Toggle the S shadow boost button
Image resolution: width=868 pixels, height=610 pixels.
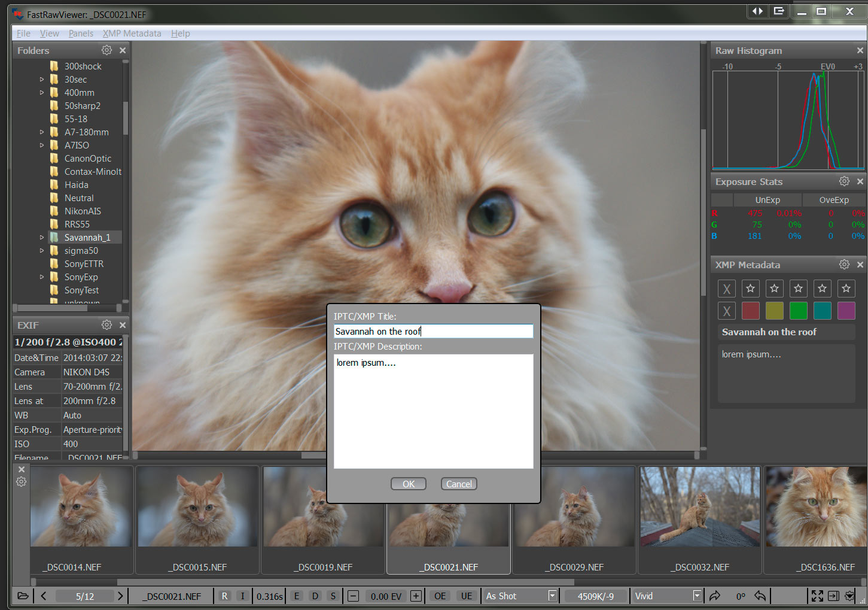pyautogui.click(x=333, y=596)
